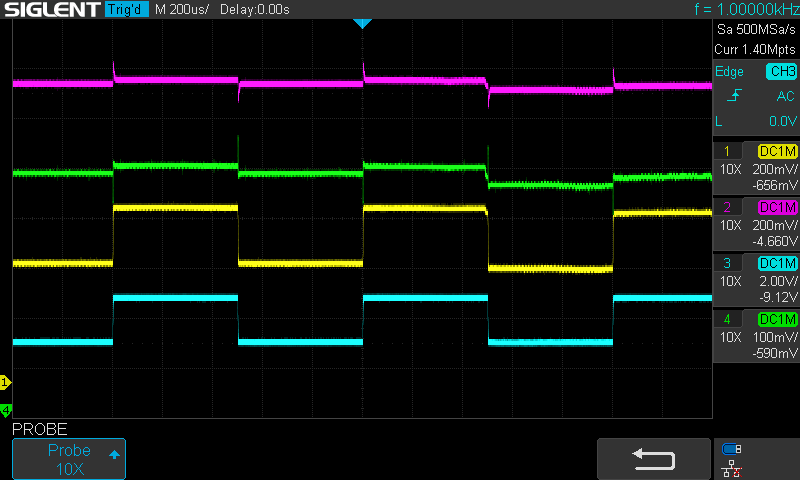Click the rising edge slope icon

[734, 95]
